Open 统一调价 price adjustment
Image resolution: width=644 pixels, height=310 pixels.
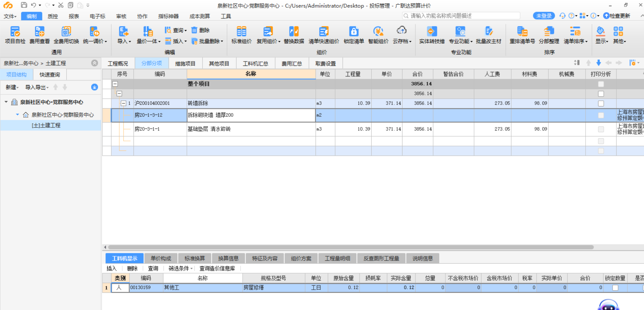point(95,35)
